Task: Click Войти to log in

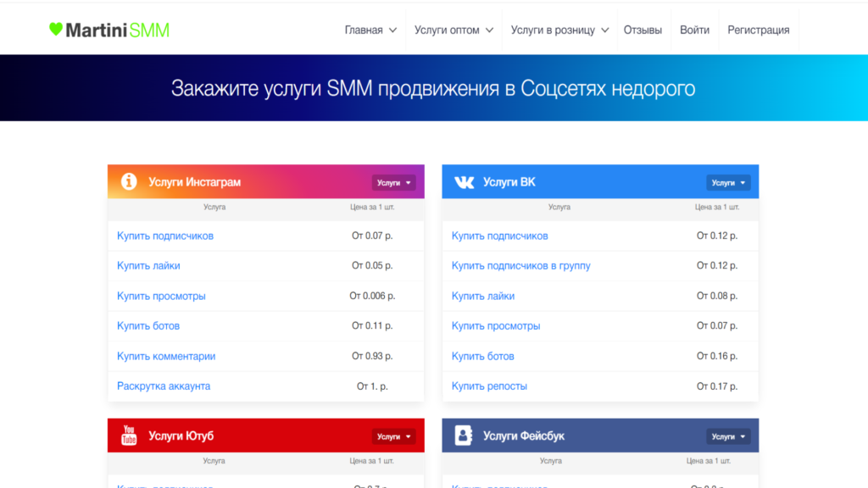Action: tap(695, 30)
